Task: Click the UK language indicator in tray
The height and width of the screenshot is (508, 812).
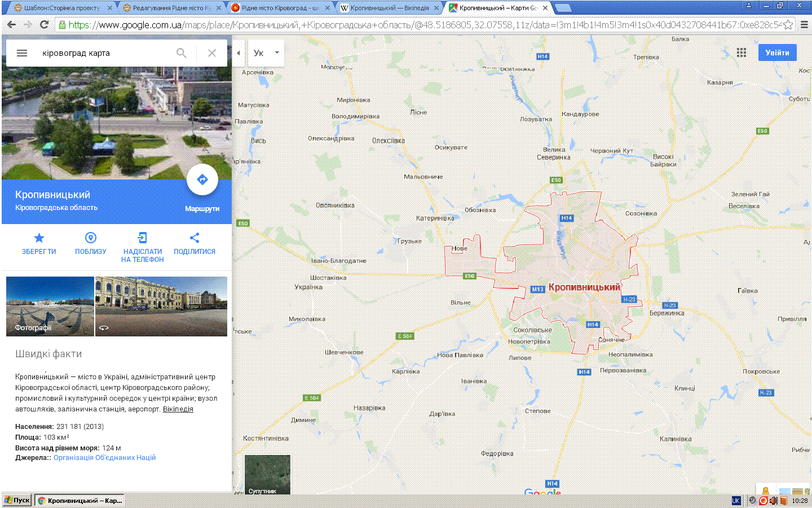Action: [x=736, y=501]
